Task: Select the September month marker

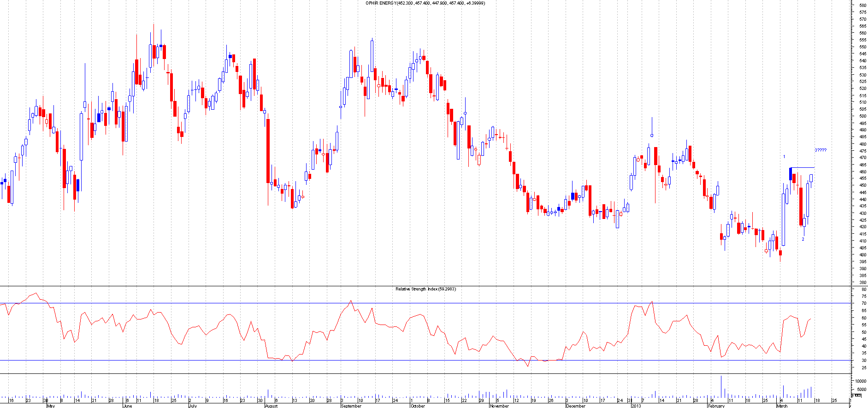Action: 351,406
